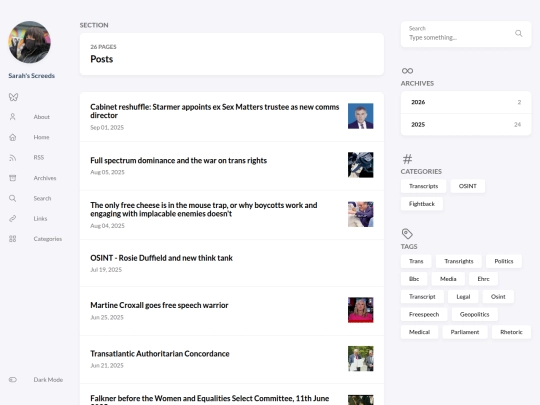Select the Transrights tag
Image resolution: width=540 pixels, height=405 pixels.
(459, 261)
